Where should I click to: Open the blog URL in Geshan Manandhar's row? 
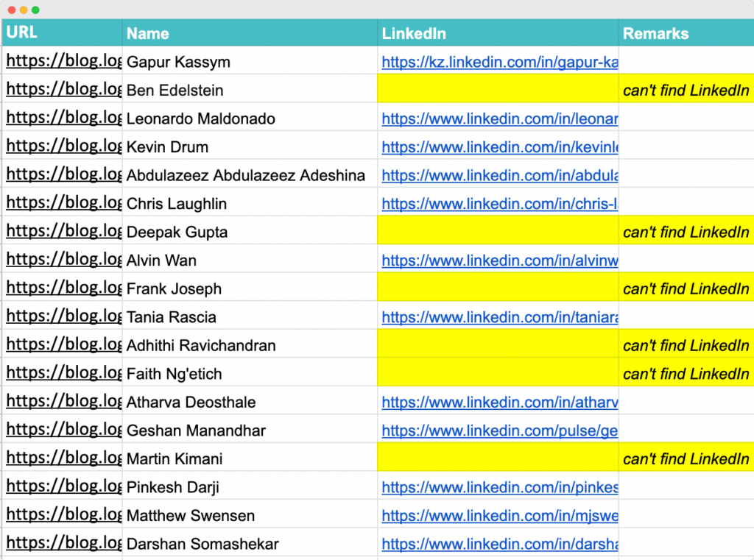(63, 430)
